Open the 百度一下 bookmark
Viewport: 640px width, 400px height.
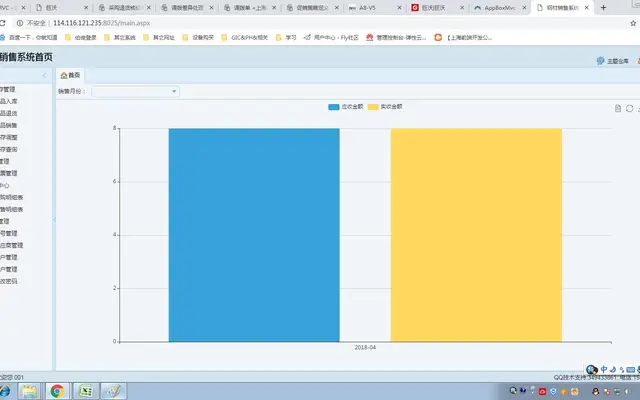pos(29,38)
